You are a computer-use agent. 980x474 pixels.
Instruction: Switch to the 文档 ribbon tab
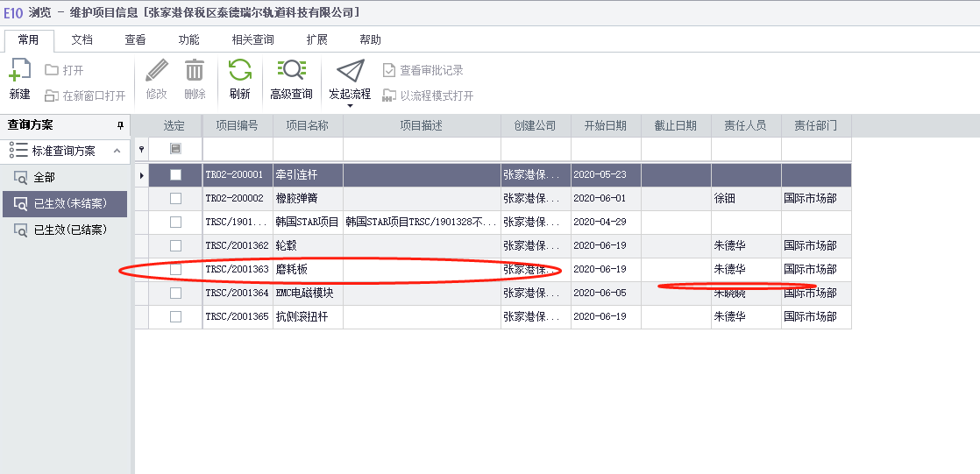pyautogui.click(x=82, y=40)
